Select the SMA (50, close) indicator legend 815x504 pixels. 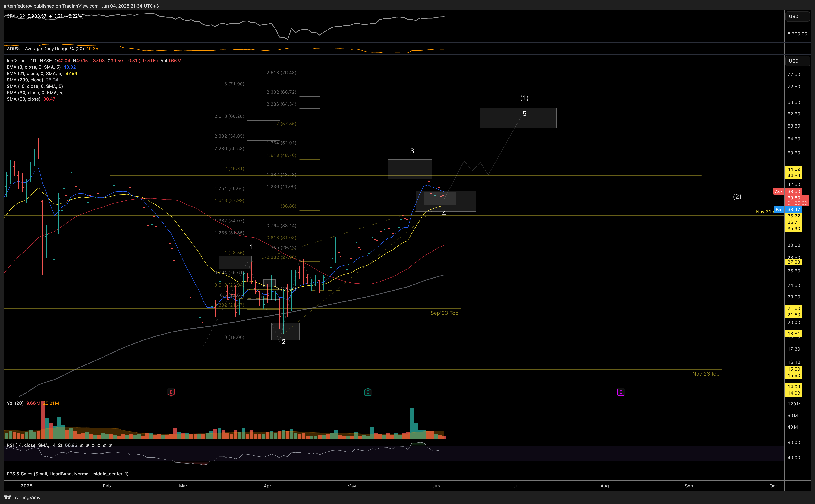pos(24,99)
